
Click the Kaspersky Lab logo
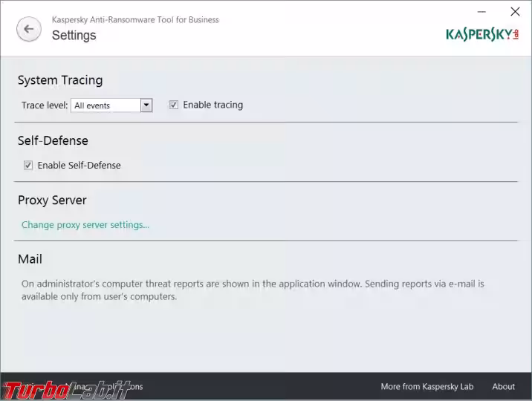point(482,35)
